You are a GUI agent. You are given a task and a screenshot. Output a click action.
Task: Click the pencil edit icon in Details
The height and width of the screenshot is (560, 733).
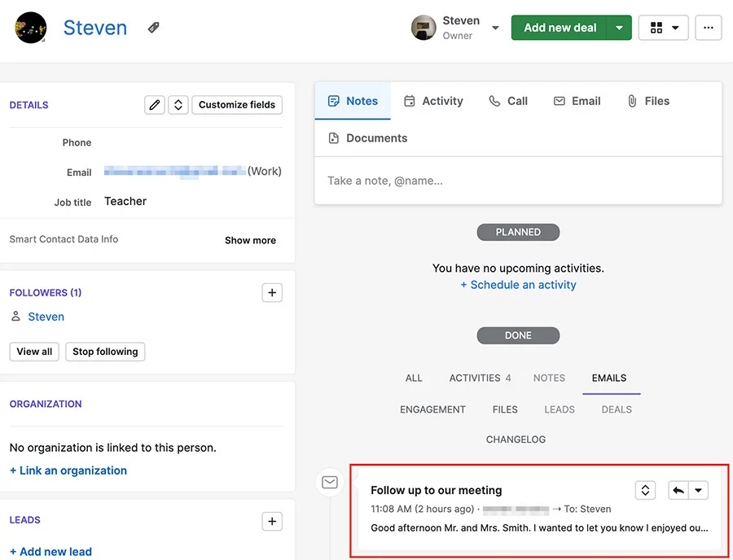click(154, 105)
